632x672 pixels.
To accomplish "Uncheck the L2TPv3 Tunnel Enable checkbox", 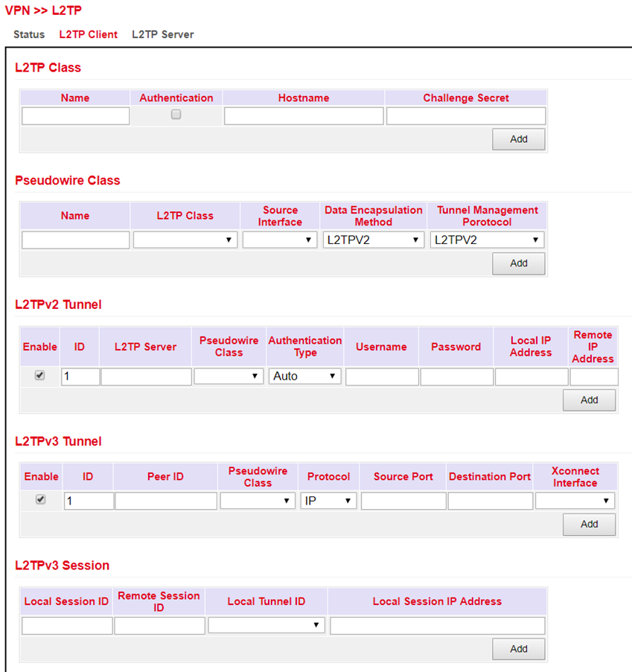I will pos(40,500).
